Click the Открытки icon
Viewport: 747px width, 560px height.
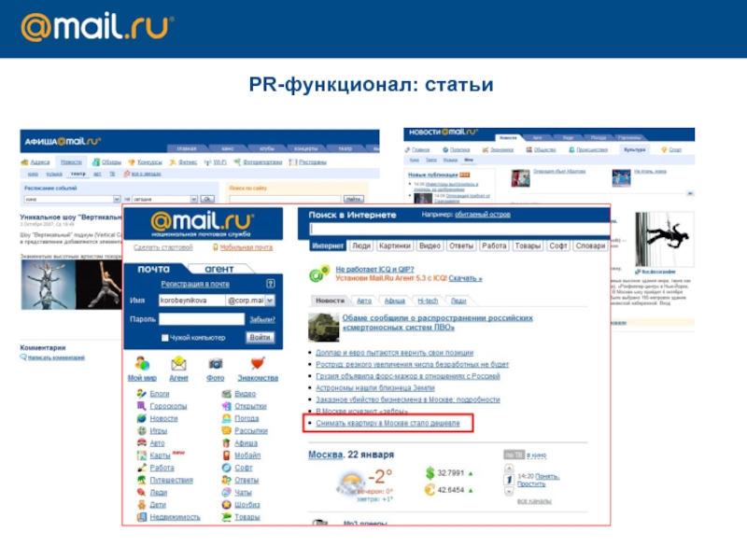click(226, 406)
